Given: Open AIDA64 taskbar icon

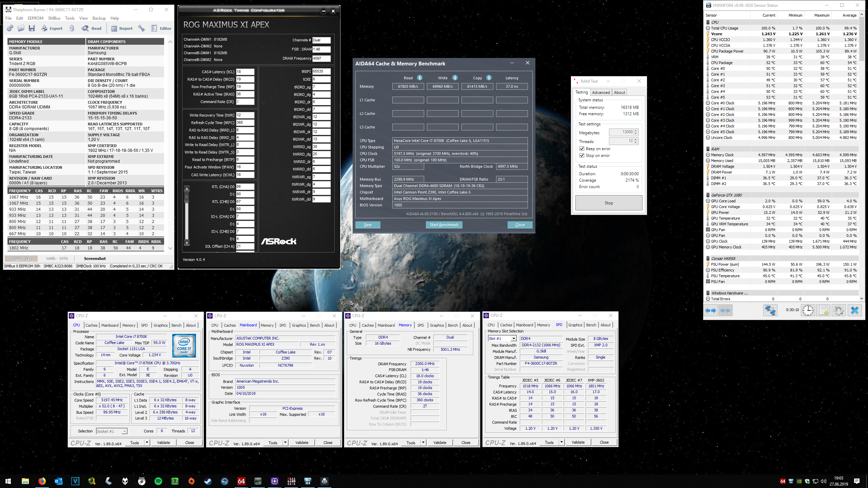Looking at the screenshot, I should [241, 481].
